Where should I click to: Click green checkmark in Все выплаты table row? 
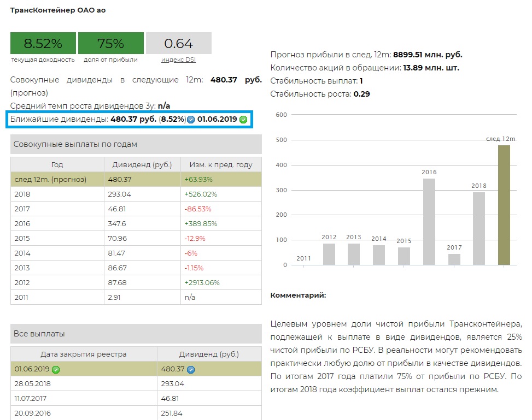coord(56,369)
